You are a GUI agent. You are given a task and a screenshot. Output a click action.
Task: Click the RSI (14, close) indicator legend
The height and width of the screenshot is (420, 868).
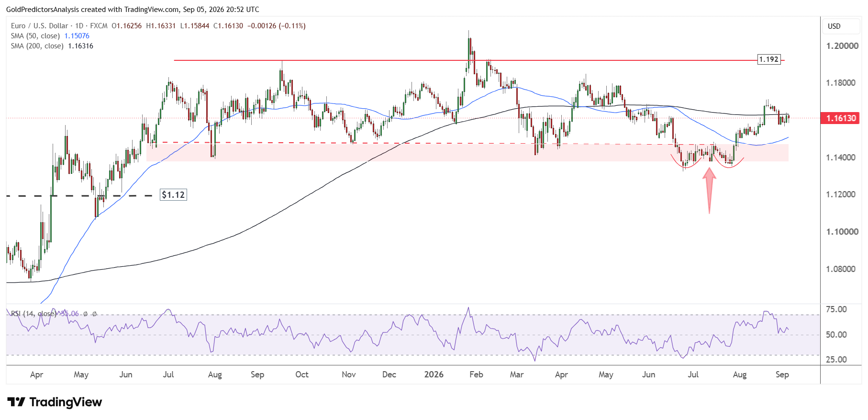pyautogui.click(x=34, y=314)
